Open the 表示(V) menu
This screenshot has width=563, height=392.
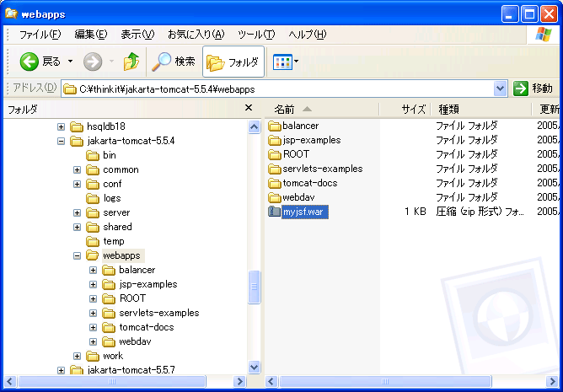pos(137,35)
